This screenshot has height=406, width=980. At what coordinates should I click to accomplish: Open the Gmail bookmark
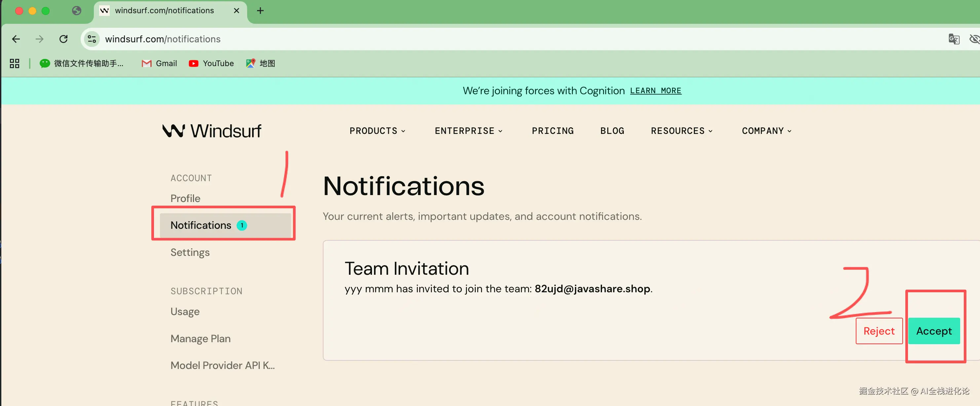[159, 63]
